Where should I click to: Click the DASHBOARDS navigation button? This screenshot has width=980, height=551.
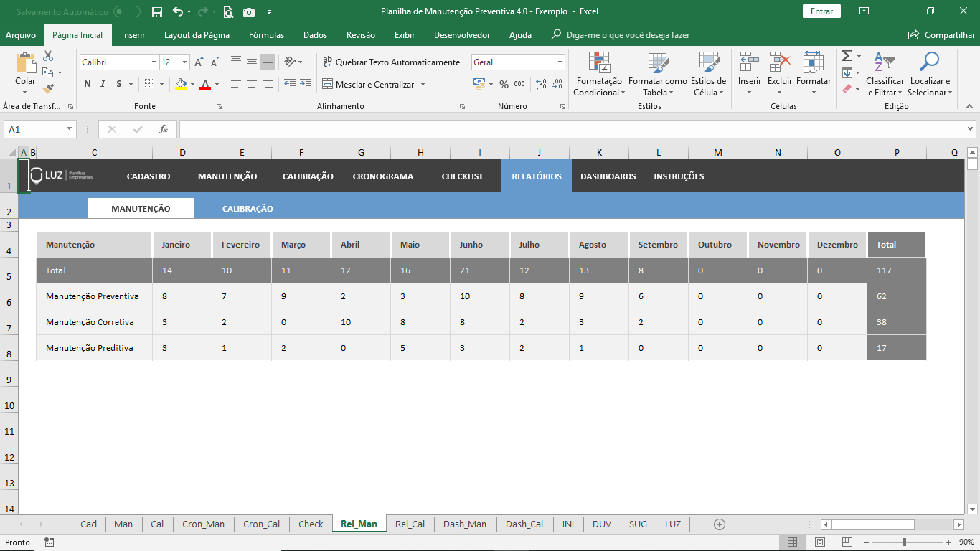point(608,176)
